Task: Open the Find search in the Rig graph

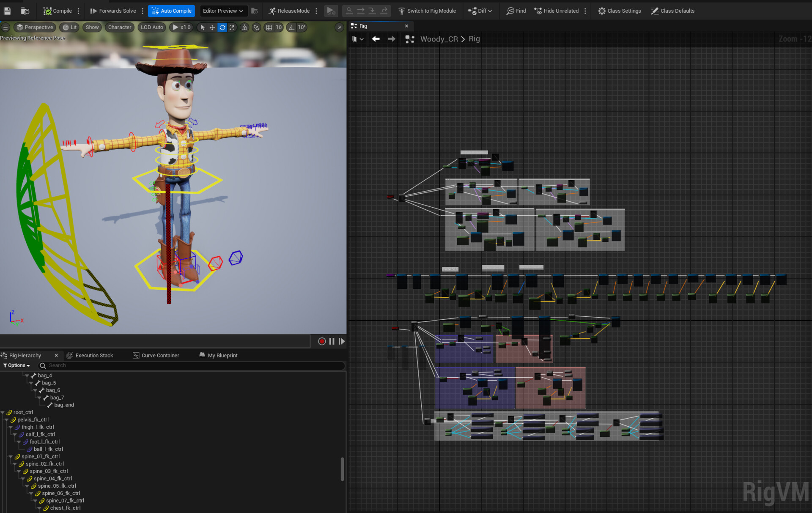Action: tap(516, 11)
